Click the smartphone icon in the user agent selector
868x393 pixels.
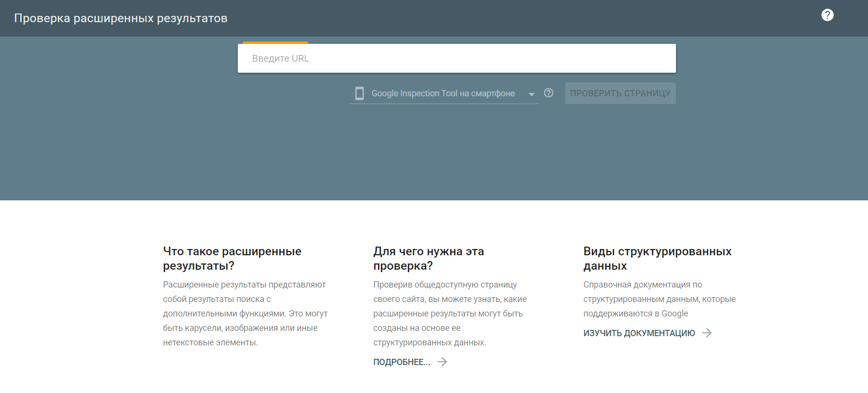(x=360, y=93)
